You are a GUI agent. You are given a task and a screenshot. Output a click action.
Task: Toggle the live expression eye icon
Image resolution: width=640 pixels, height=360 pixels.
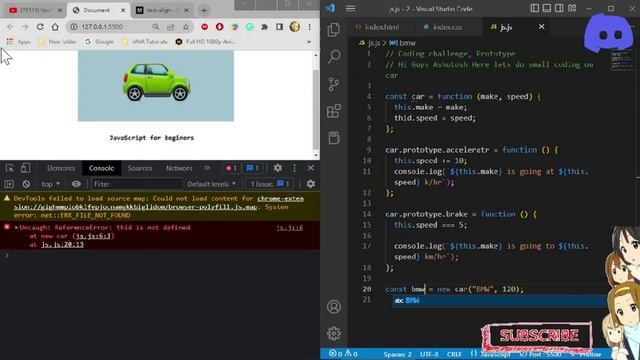pyautogui.click(x=76, y=184)
